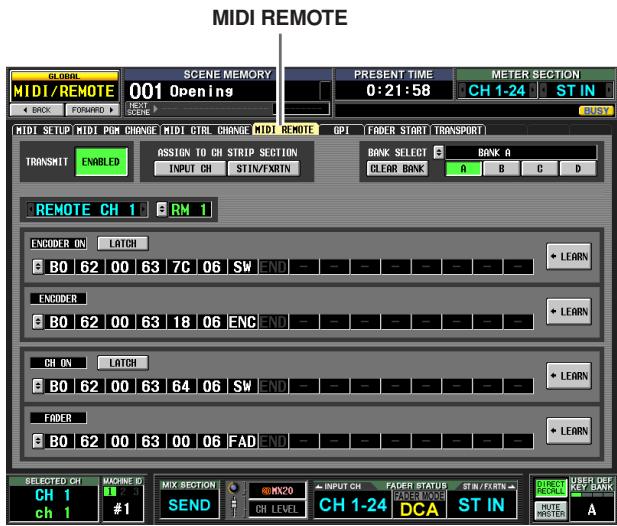Click the NEXT SCENE arrow
Viewport: 617px width, 526px height.
coord(156,109)
